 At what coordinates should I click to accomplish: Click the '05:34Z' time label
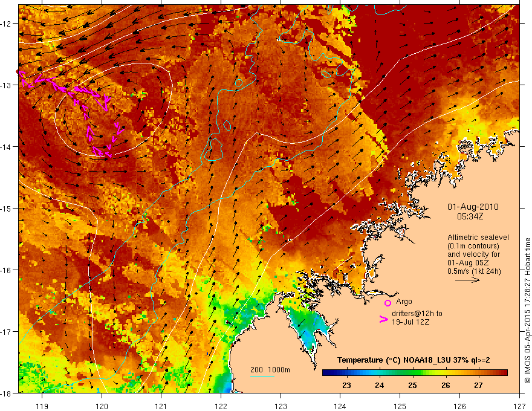(470, 216)
